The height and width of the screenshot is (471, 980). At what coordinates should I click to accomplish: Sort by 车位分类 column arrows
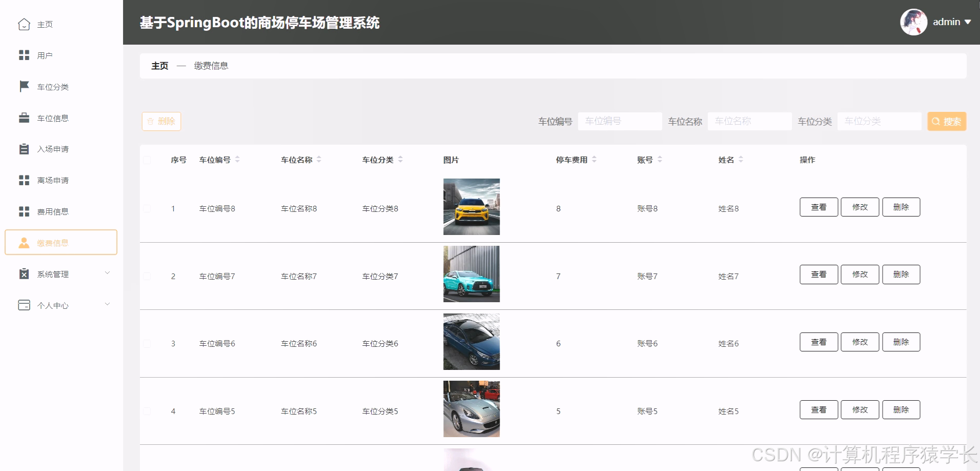pos(400,160)
